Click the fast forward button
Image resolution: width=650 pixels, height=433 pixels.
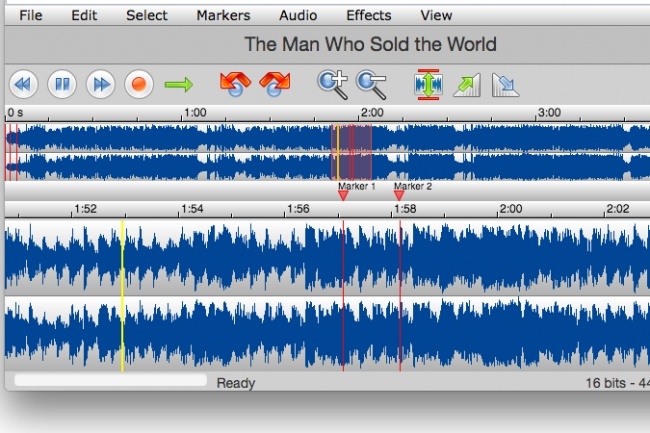coord(101,85)
